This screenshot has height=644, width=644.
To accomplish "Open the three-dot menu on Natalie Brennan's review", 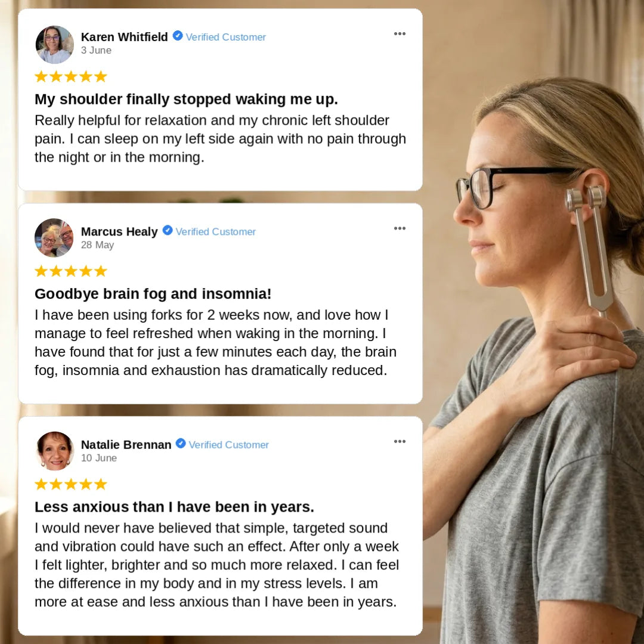I will coord(400,441).
